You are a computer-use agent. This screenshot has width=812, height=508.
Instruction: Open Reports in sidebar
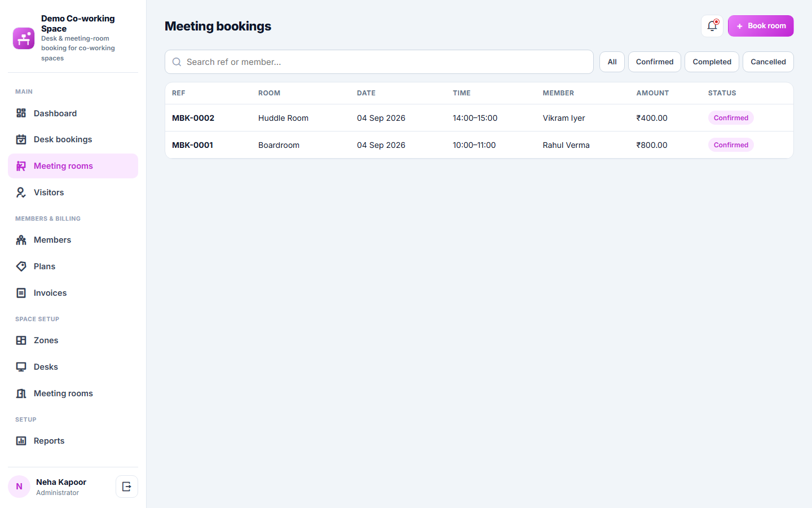pos(73,441)
